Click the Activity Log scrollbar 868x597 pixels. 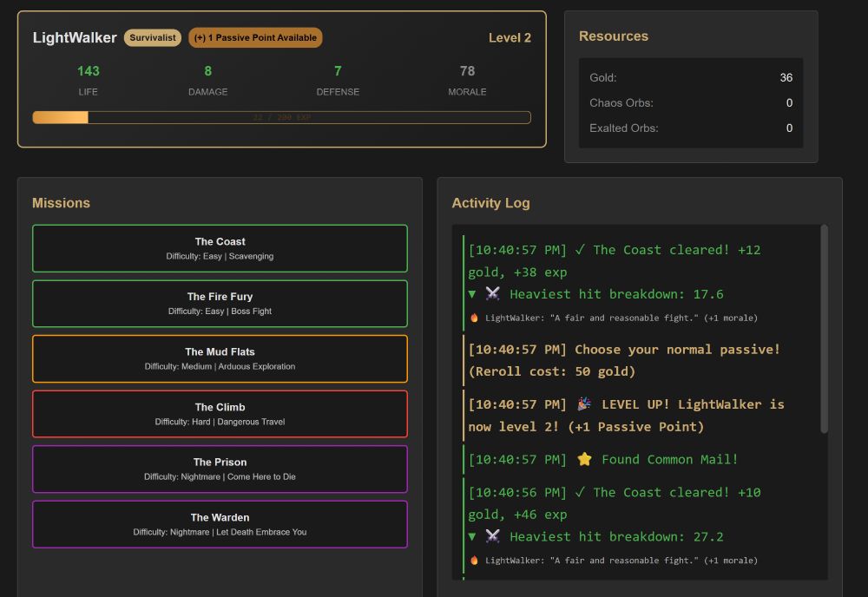click(825, 329)
